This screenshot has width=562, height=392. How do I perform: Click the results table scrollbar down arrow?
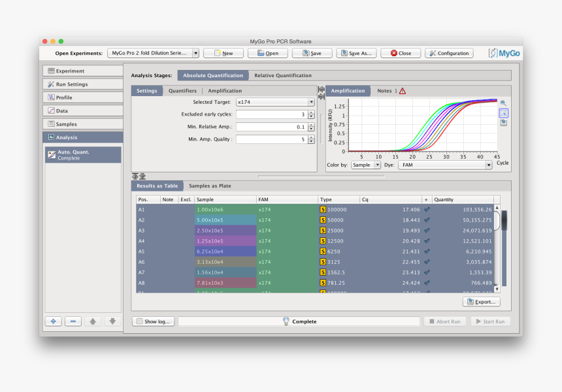pos(497,289)
